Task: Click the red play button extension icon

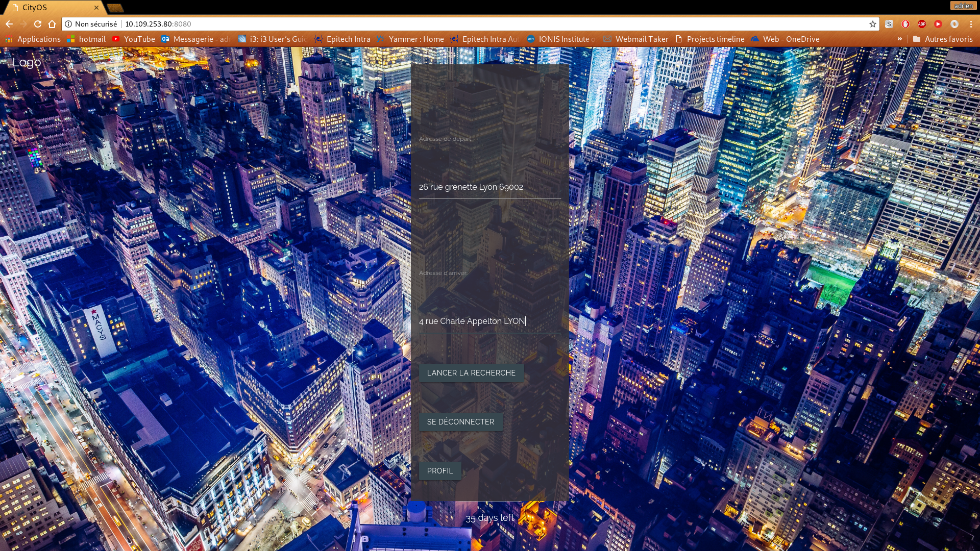Action: (x=938, y=24)
